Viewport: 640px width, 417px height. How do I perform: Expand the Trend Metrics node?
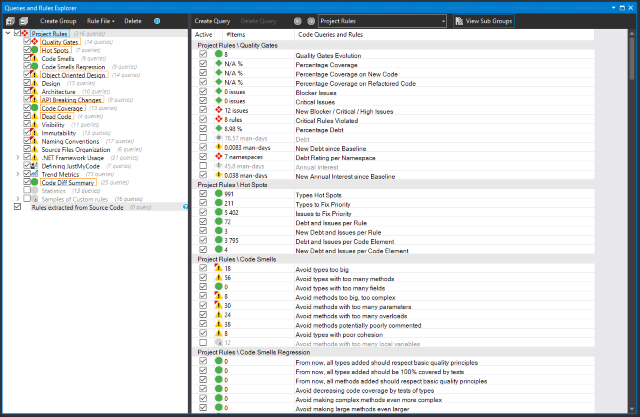tap(18, 174)
